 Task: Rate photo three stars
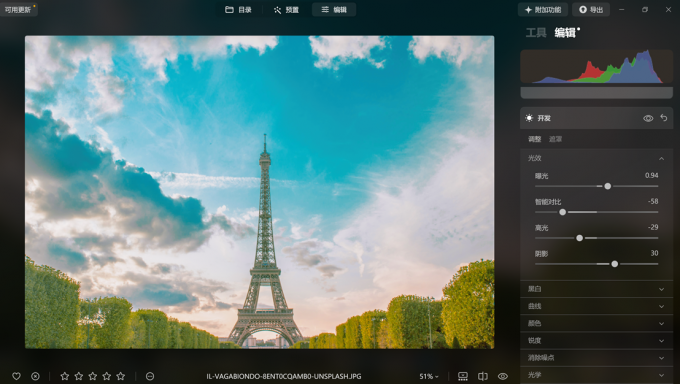(92, 376)
